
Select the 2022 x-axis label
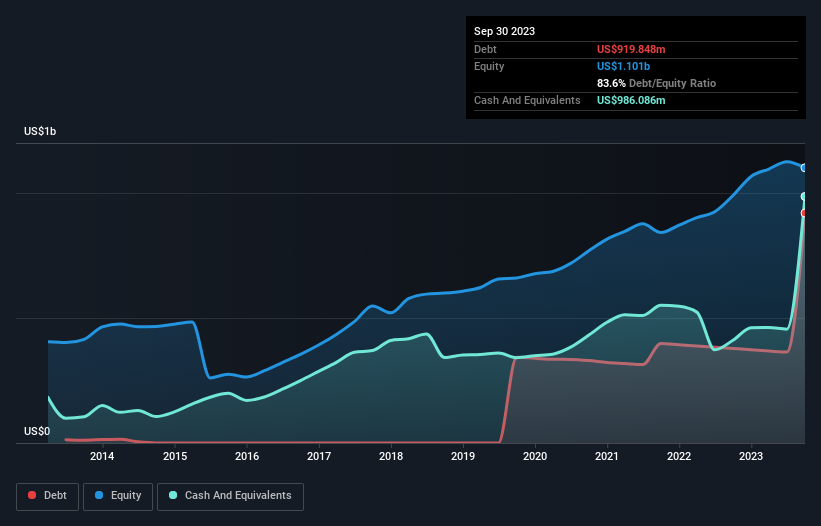point(679,456)
